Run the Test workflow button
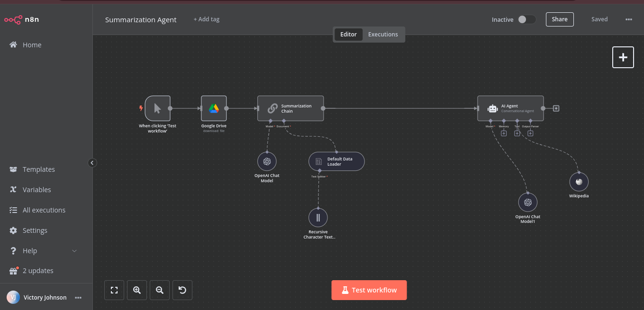This screenshot has width=644, height=310. (x=369, y=290)
